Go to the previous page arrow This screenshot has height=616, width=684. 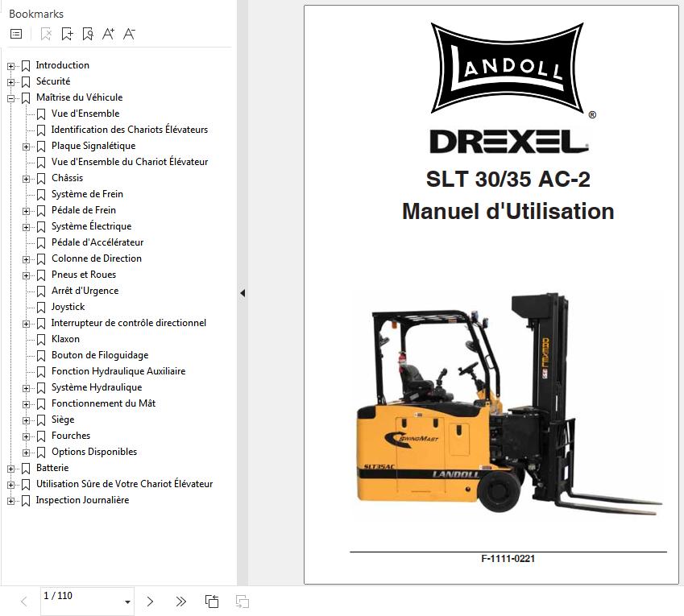click(x=24, y=602)
